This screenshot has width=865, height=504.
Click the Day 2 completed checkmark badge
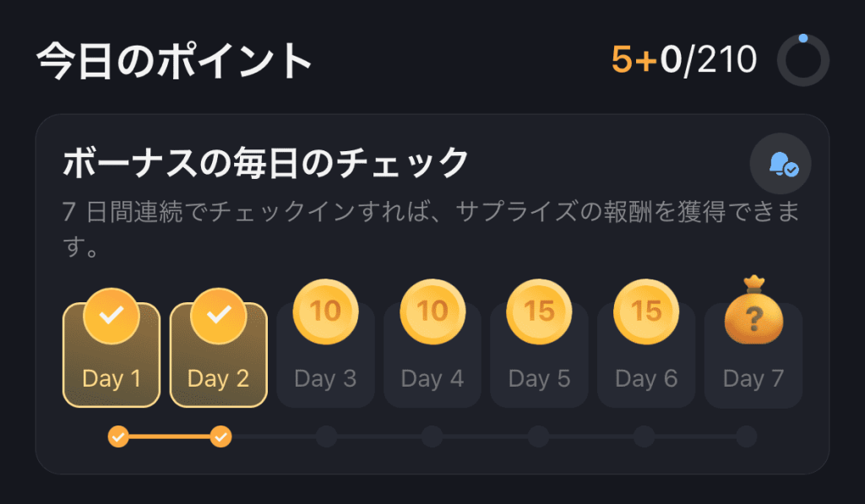click(x=219, y=316)
